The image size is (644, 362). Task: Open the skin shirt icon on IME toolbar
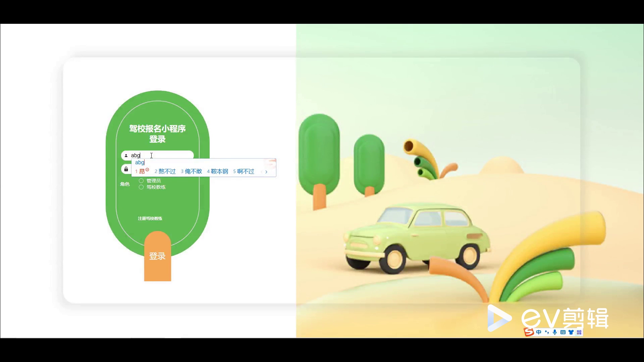(x=571, y=332)
